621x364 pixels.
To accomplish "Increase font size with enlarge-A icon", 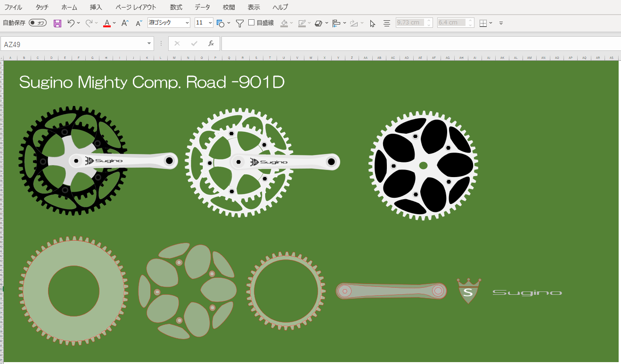I will 125,23.
